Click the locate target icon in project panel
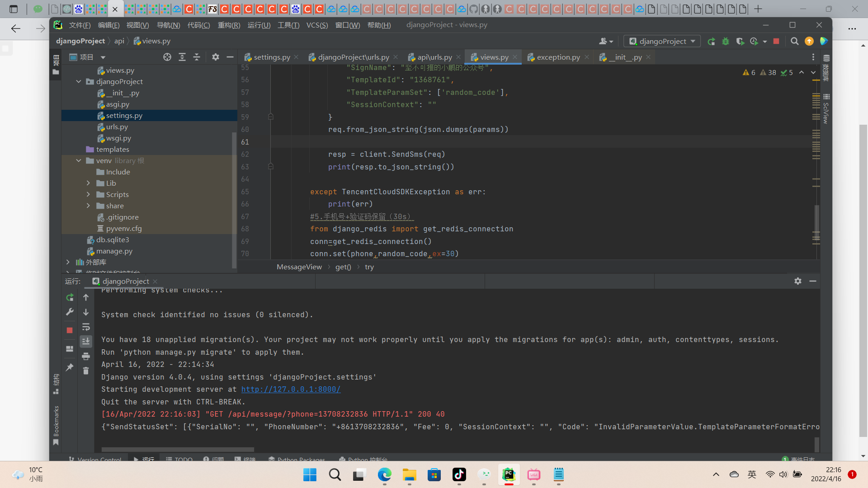Screen dimensions: 868x488 pos(167,57)
